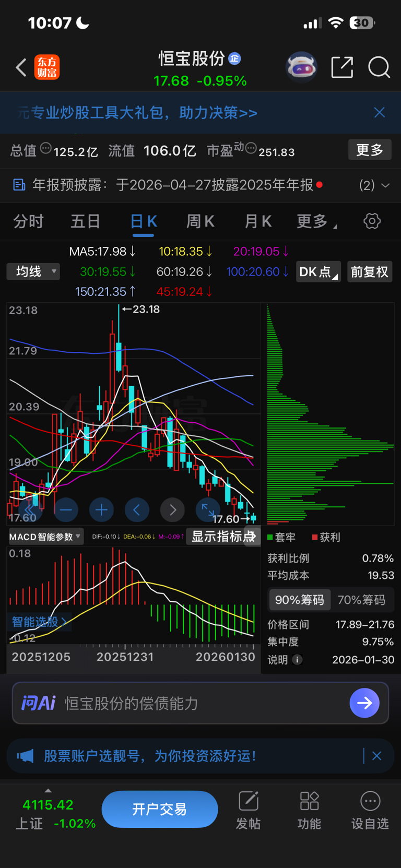The height and width of the screenshot is (868, 401).
Task: Switch to the 五日 tab
Action: point(86,221)
